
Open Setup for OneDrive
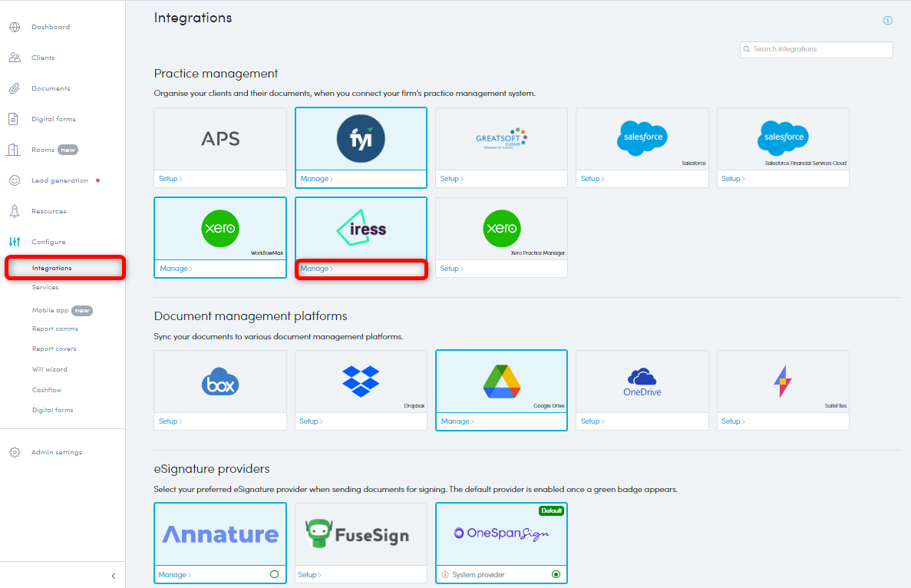pyautogui.click(x=592, y=421)
